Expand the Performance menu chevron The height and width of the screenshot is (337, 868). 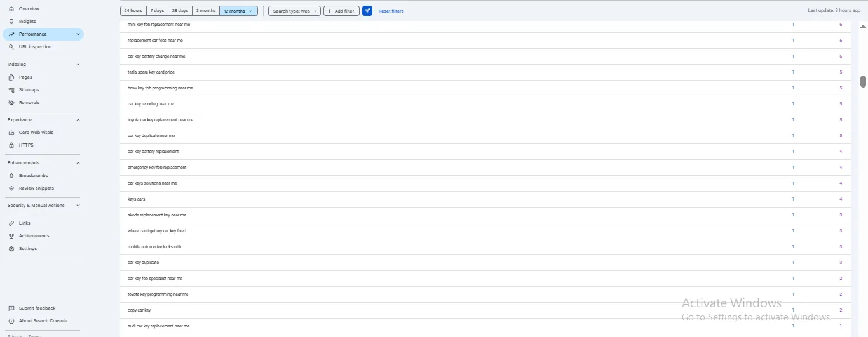tap(78, 34)
